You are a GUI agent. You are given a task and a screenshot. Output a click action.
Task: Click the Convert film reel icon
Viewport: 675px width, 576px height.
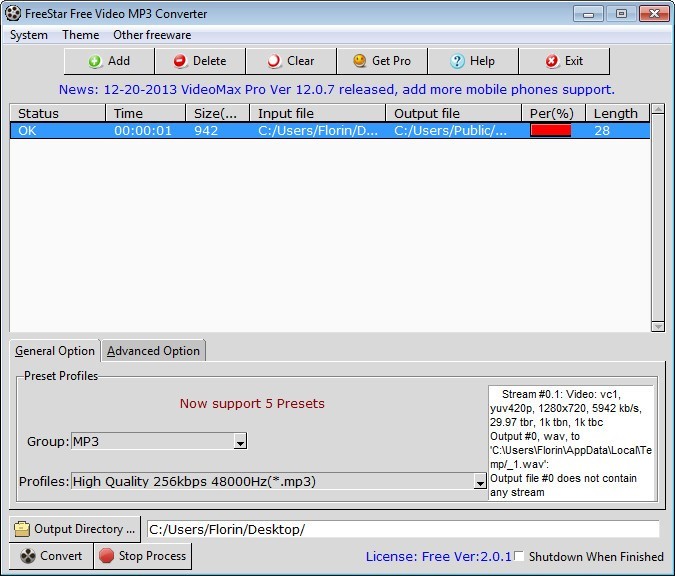click(x=28, y=556)
